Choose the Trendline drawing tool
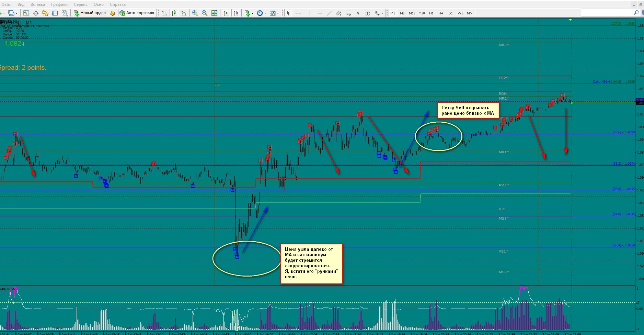 tap(329, 13)
